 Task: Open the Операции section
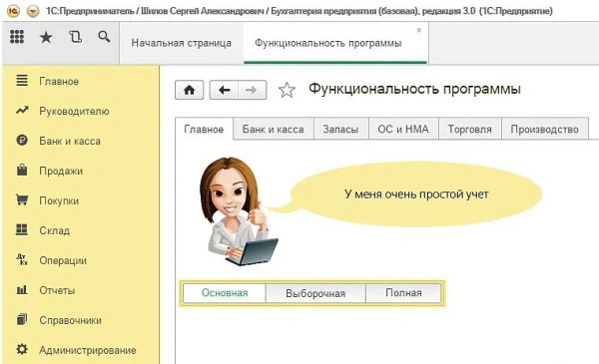tap(81, 260)
